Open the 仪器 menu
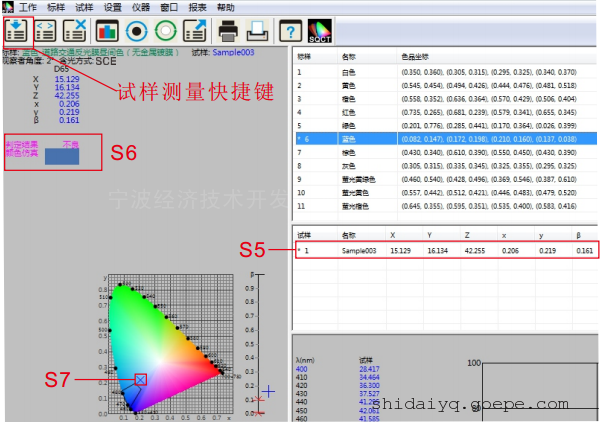Screen dimensions: 601x422 point(140,7)
